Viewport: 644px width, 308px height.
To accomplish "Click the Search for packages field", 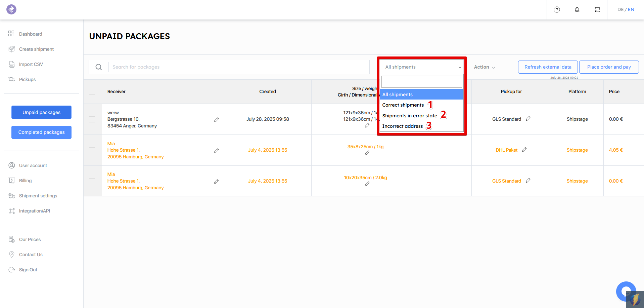I will [238, 67].
